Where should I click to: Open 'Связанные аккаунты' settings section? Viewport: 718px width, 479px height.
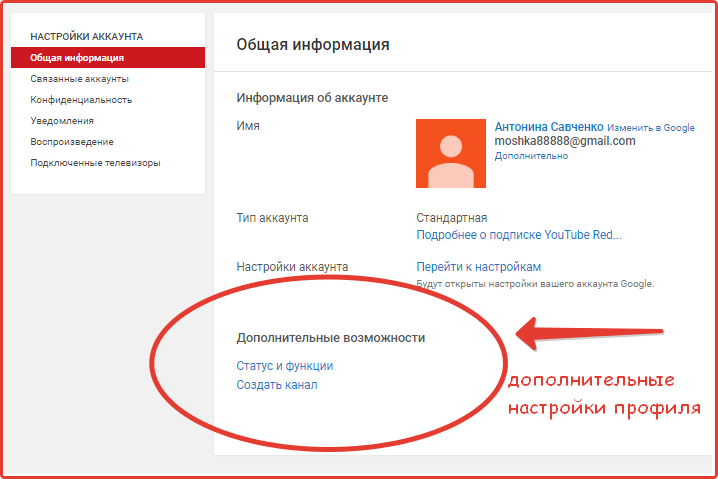80,79
